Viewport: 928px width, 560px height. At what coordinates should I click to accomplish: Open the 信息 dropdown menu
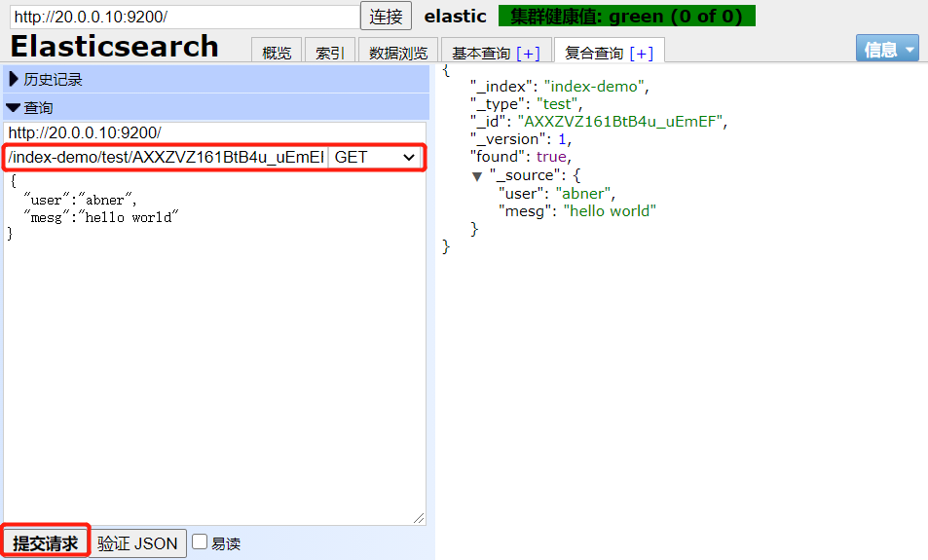pos(887,49)
